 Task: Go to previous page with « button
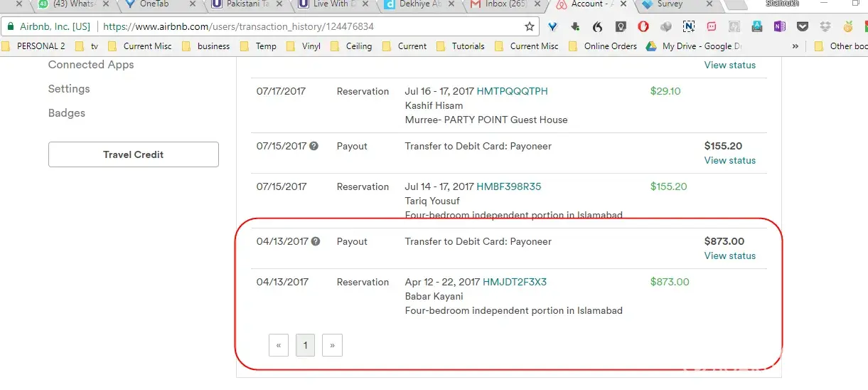279,346
